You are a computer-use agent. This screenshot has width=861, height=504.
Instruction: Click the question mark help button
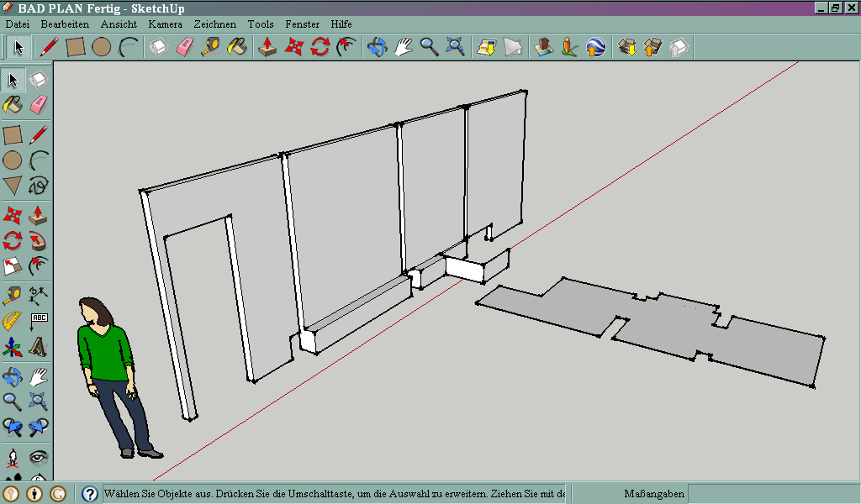pos(90,494)
